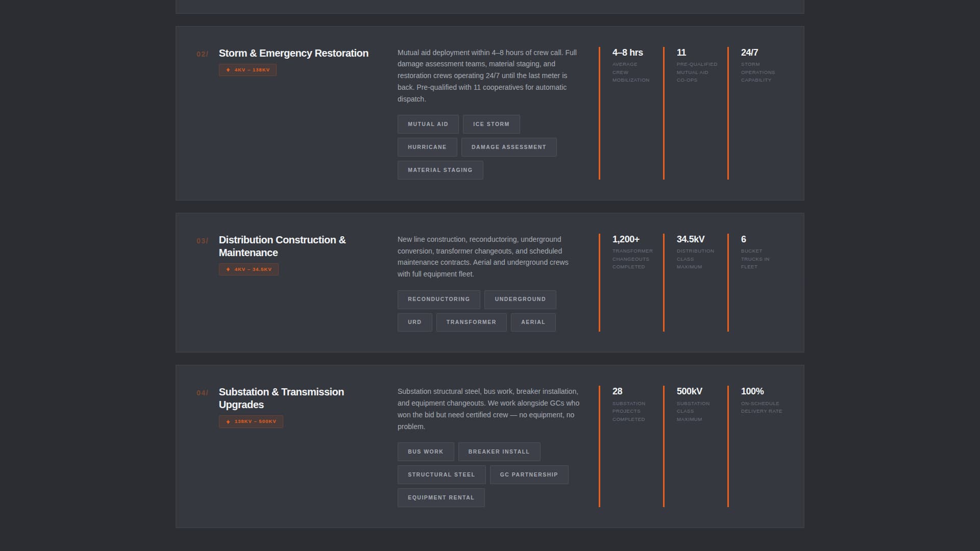Image resolution: width=980 pixels, height=551 pixels.
Task: Click the UNDERGROUND tag
Action: tap(520, 299)
